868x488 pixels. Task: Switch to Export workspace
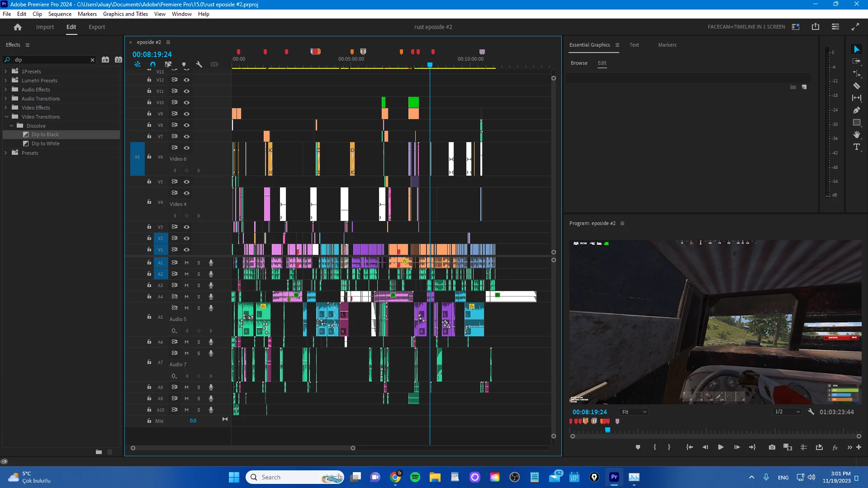click(x=97, y=27)
